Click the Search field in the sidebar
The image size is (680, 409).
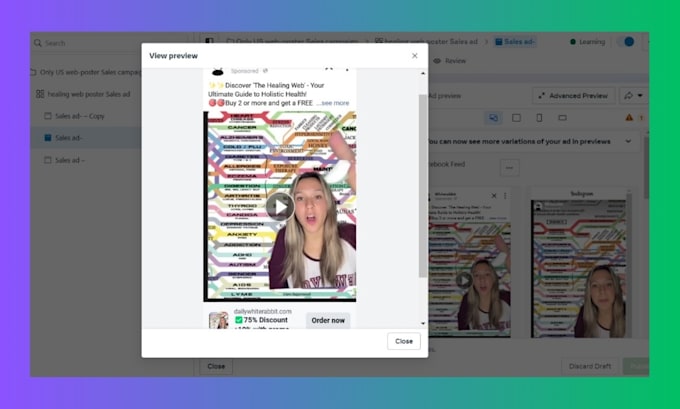(87, 43)
